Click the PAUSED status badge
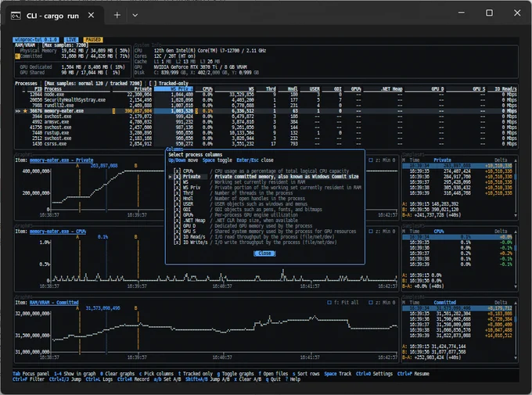 tap(93, 40)
